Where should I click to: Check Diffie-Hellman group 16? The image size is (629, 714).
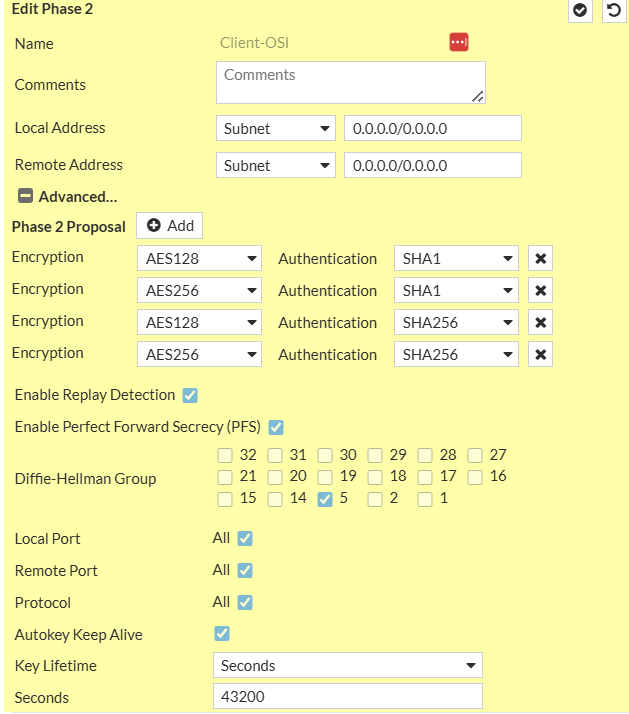click(x=475, y=477)
